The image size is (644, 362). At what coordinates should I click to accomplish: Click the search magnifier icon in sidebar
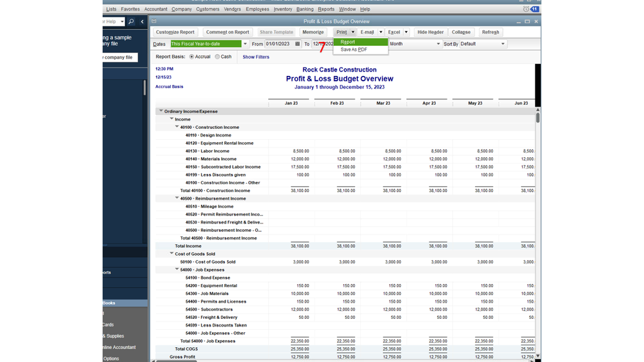(x=131, y=21)
